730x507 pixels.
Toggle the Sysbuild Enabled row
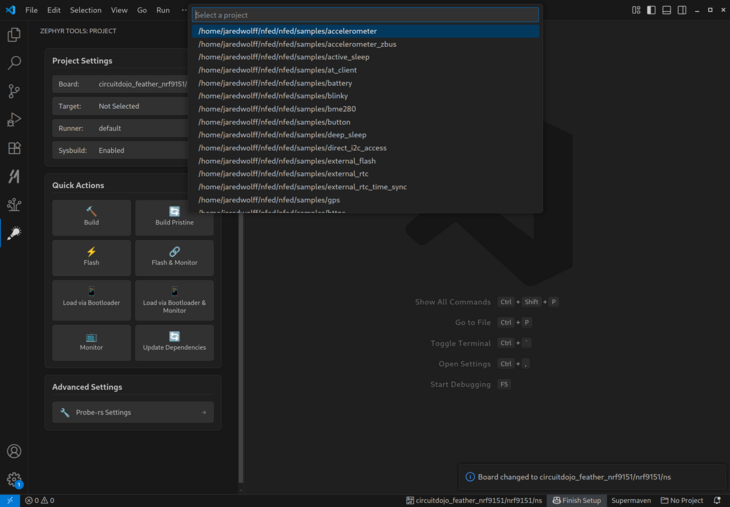122,150
